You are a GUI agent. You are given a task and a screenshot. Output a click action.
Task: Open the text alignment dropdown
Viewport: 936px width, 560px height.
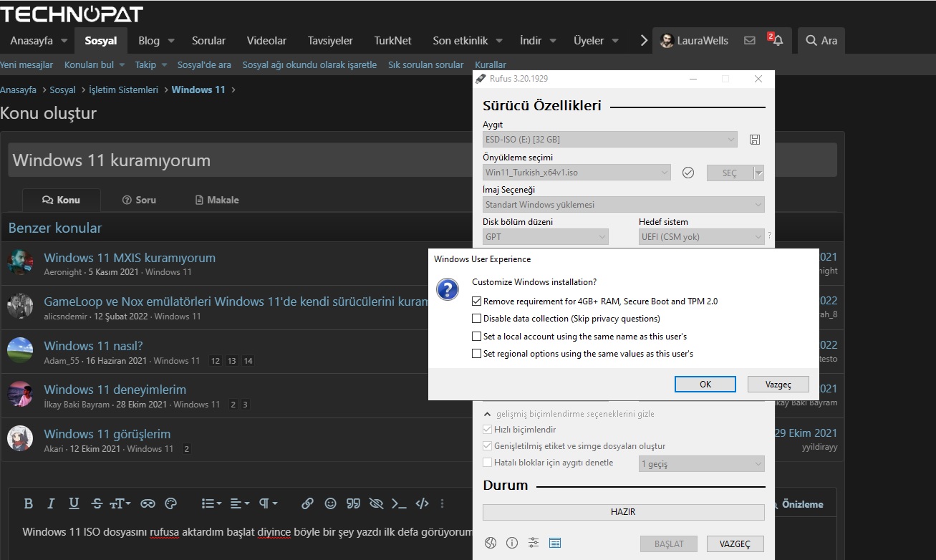(x=240, y=503)
